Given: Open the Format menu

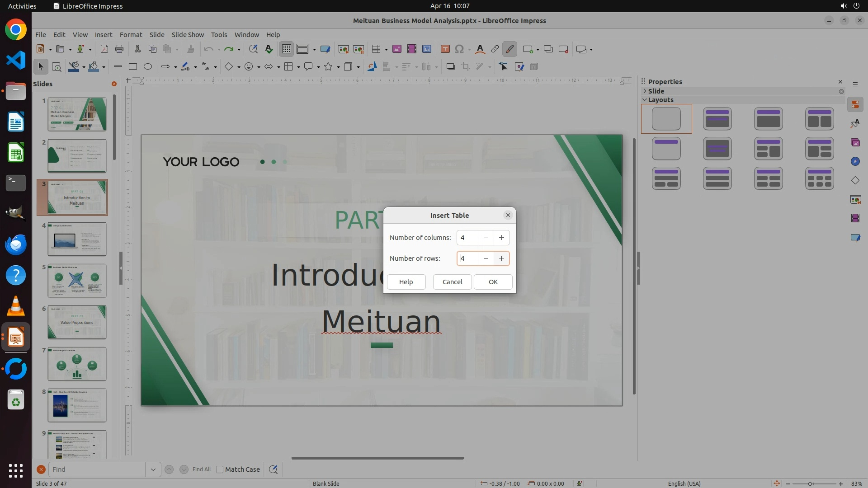Looking at the screenshot, I should [x=131, y=35].
